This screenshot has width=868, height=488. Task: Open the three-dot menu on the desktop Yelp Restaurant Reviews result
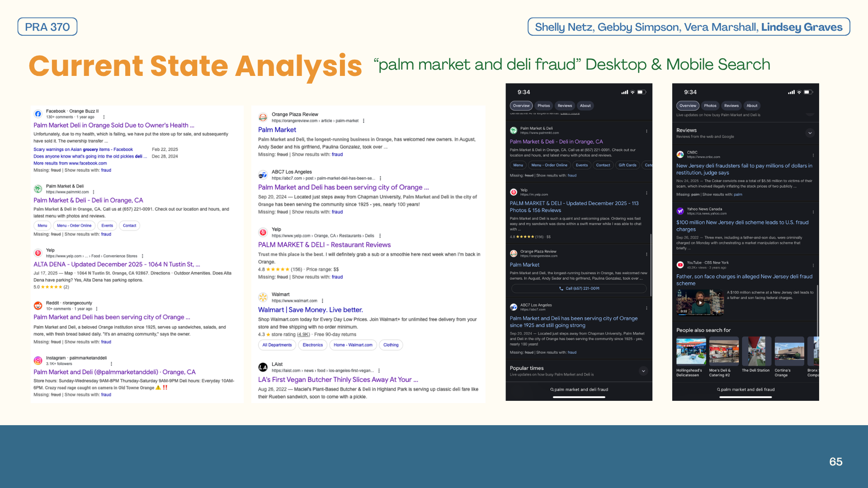click(x=380, y=236)
